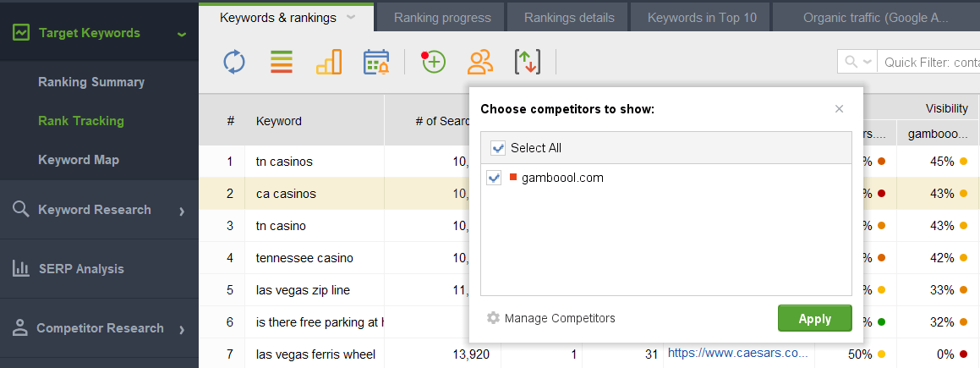Select the 'las vegas zip line' keyword
This screenshot has width=980, height=368.
pos(303,290)
